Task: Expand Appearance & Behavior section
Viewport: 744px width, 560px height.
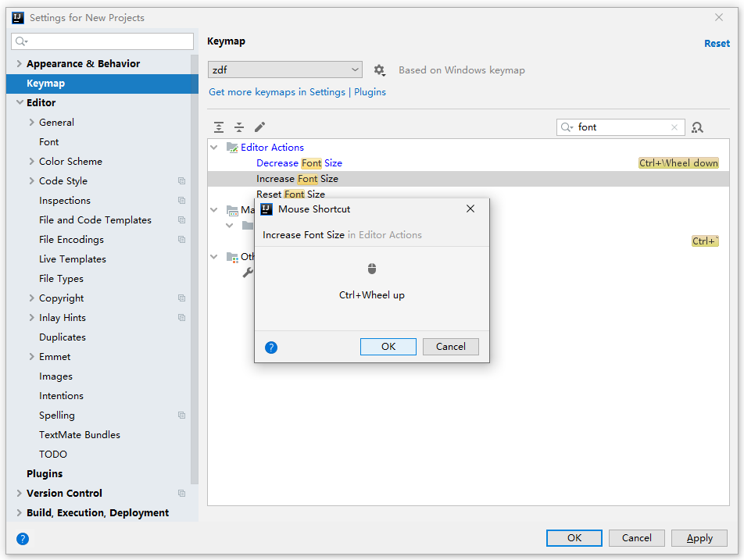Action: 19,63
